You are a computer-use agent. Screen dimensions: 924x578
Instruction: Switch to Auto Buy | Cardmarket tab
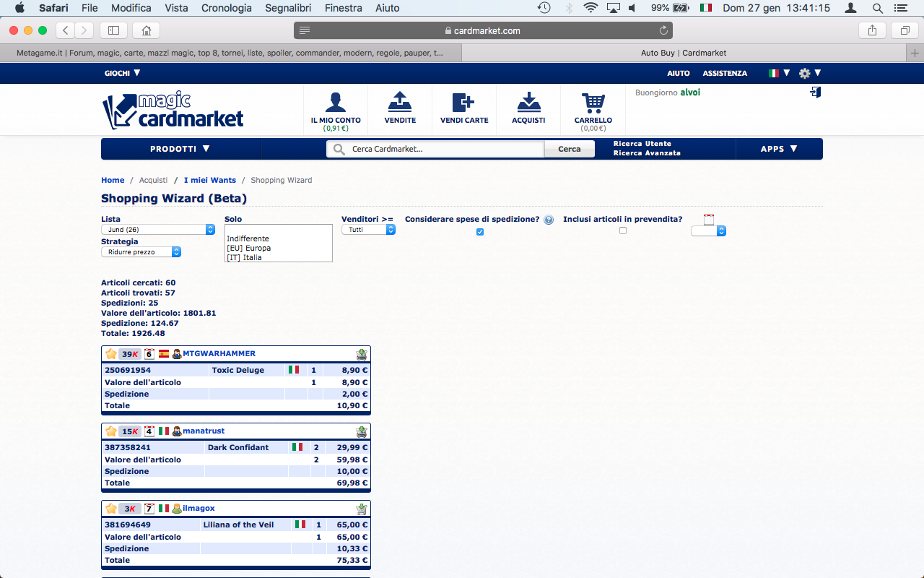pos(684,53)
